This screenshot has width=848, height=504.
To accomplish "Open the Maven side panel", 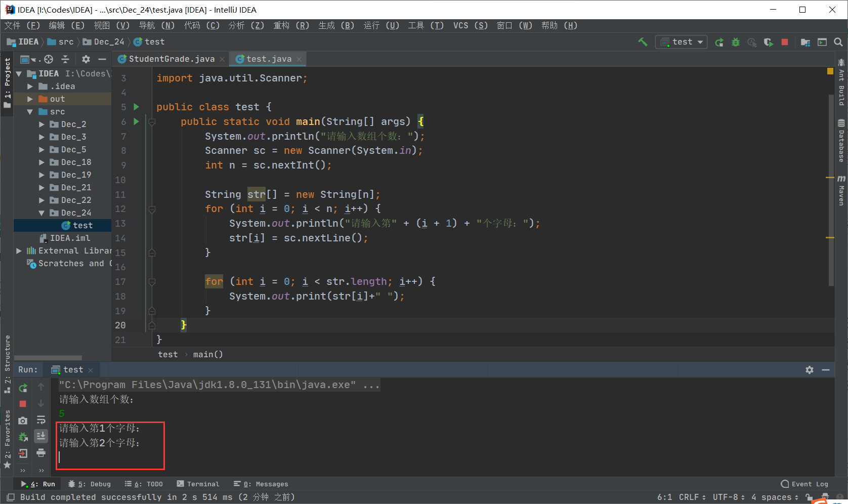I will pos(841,190).
